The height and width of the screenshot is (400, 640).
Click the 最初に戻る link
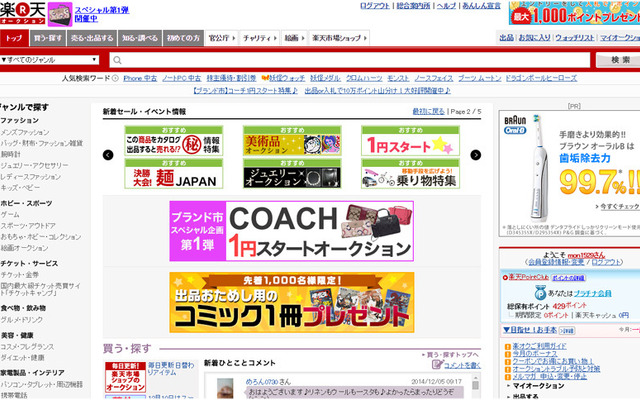[x=429, y=111]
